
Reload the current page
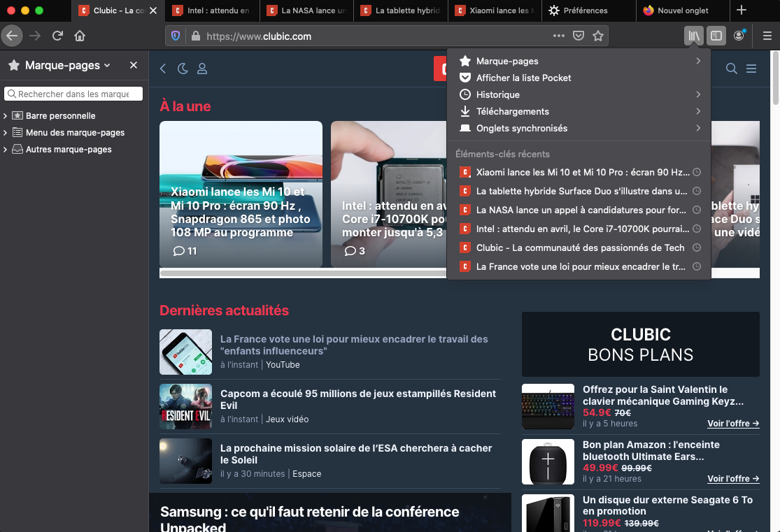click(57, 36)
